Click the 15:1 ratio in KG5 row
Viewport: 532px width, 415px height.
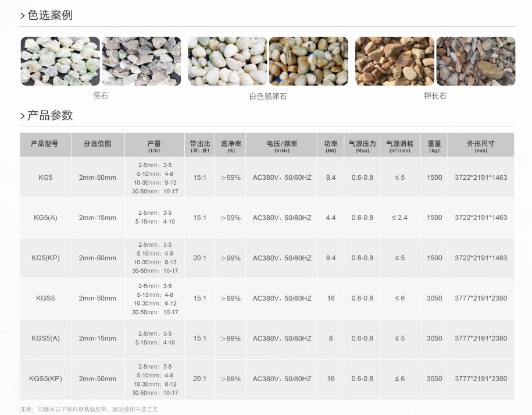(x=200, y=178)
